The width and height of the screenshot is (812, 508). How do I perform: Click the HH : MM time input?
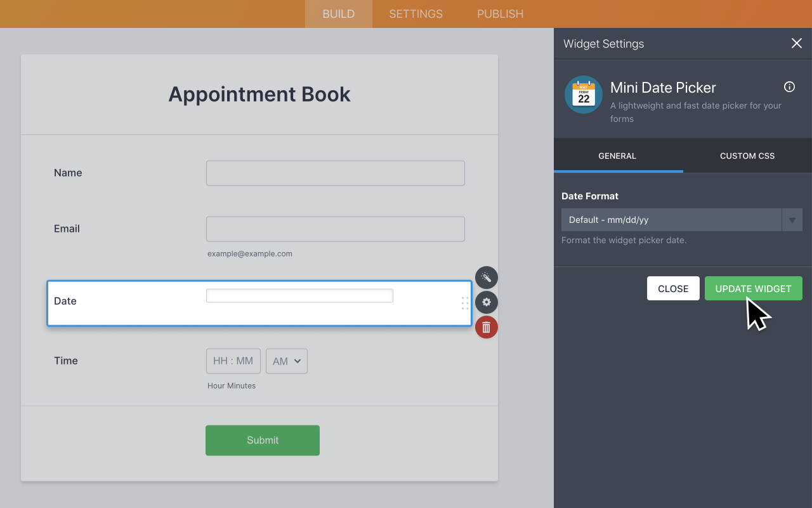(x=233, y=361)
